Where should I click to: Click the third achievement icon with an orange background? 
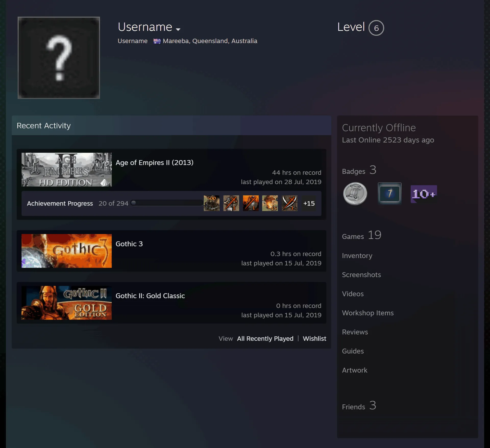[251, 203]
